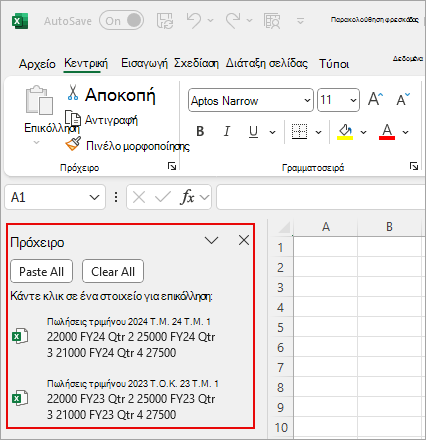The width and height of the screenshot is (426, 440).
Task: Close the Πρόχειρο clipboard pane
Action: [244, 240]
